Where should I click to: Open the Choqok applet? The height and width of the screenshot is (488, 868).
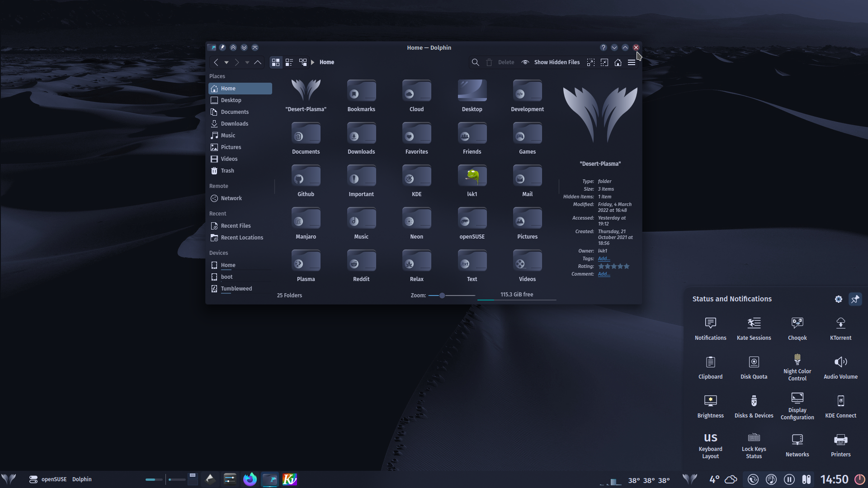[x=797, y=328]
